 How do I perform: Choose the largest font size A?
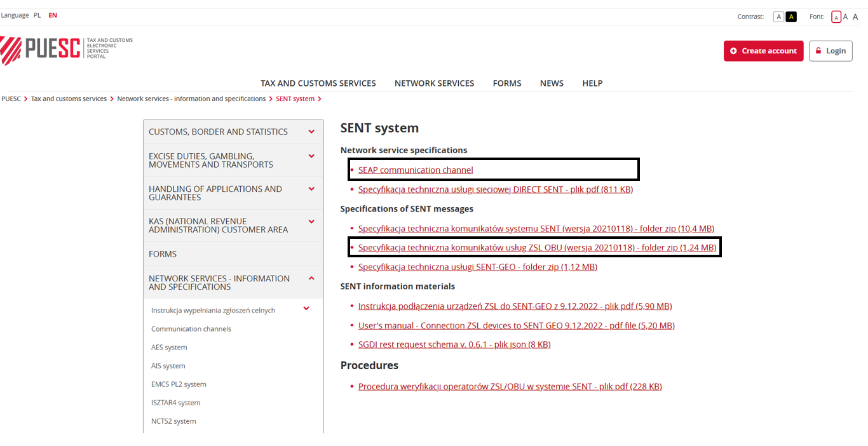tap(855, 17)
